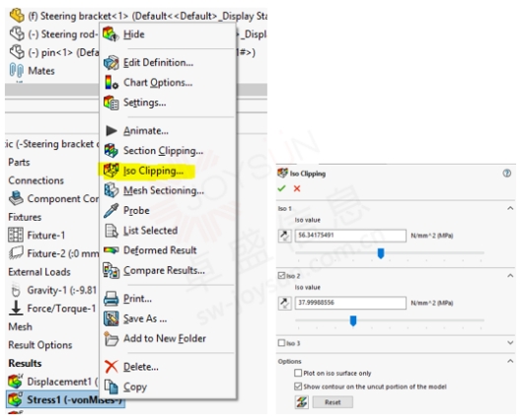Click the Section Clipping icon
The width and height of the screenshot is (520, 420).
tap(111, 151)
